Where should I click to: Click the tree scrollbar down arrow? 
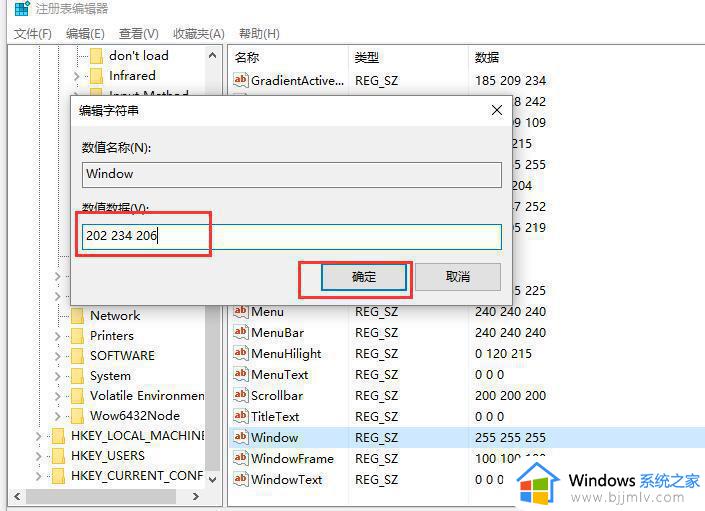(213, 479)
